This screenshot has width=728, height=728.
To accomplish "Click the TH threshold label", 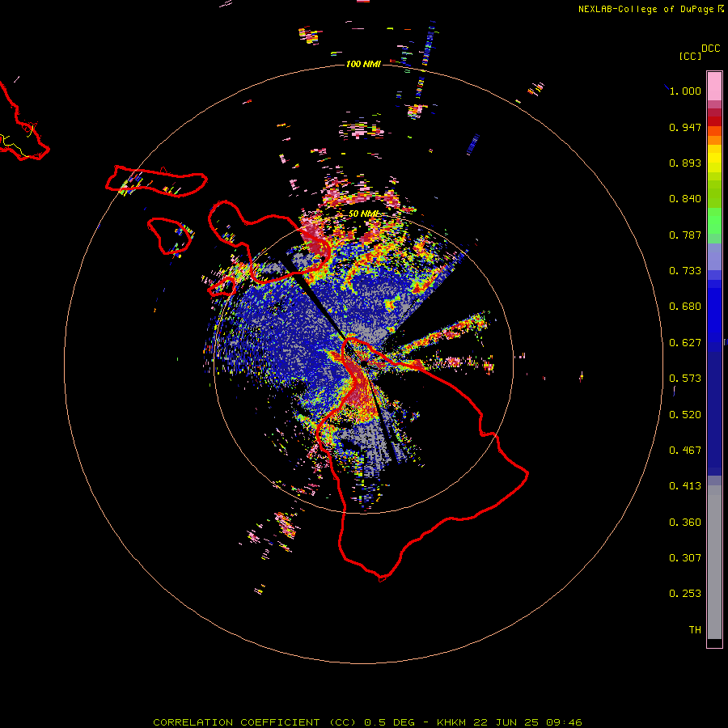I will pos(695,630).
